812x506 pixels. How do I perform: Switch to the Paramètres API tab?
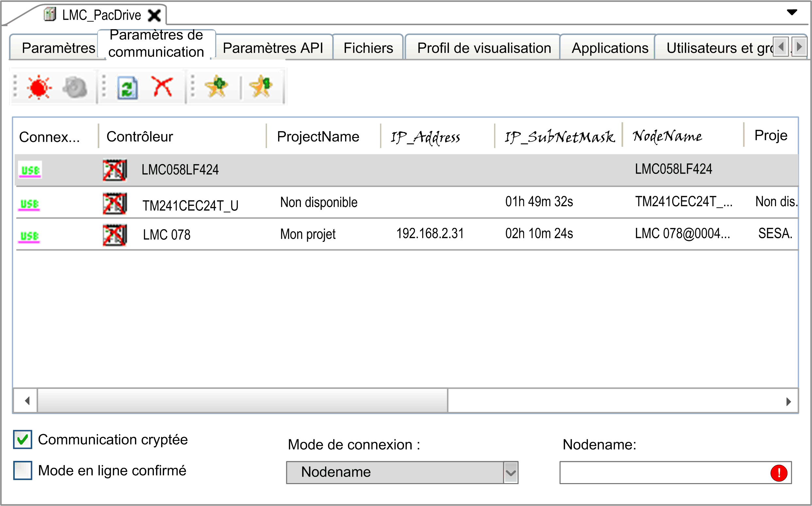(273, 48)
